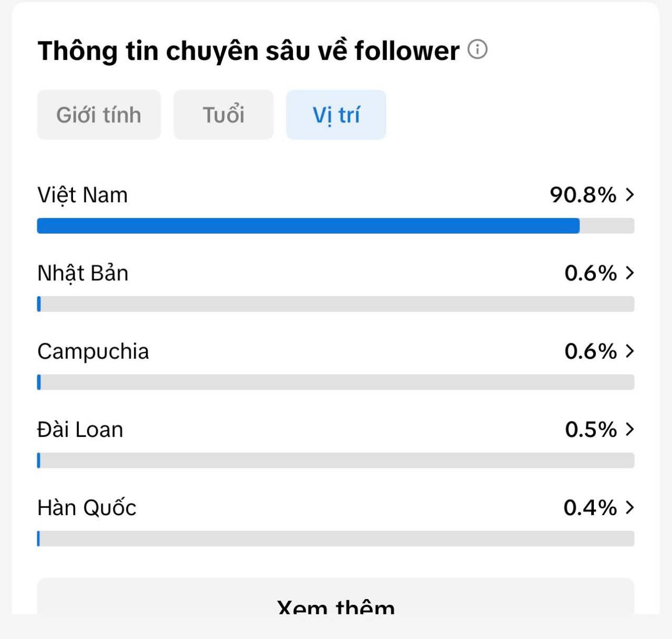Expand the Nhật Bản chevron arrow
Image resolution: width=672 pixels, height=639 pixels.
[629, 273]
